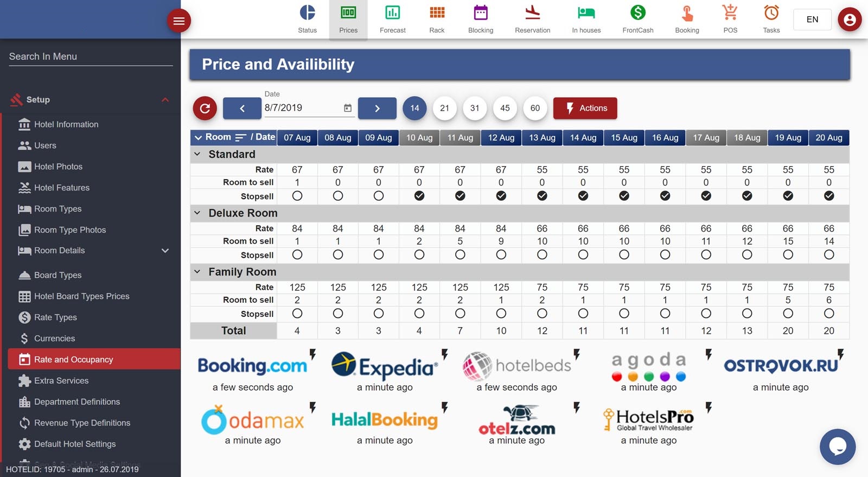Enable Family Room stopsell for 19 Aug
Screen dimensions: 868x477
[788, 313]
